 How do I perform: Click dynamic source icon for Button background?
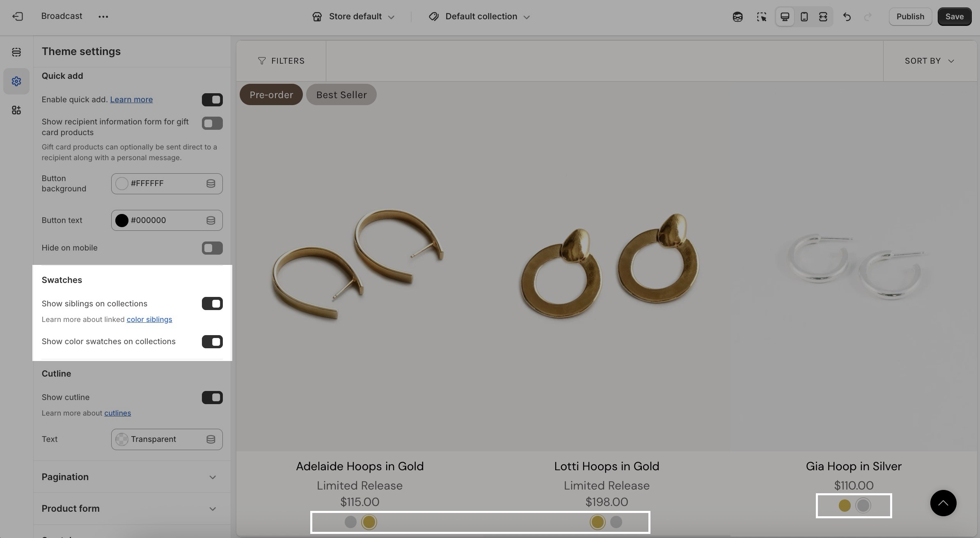[211, 184]
